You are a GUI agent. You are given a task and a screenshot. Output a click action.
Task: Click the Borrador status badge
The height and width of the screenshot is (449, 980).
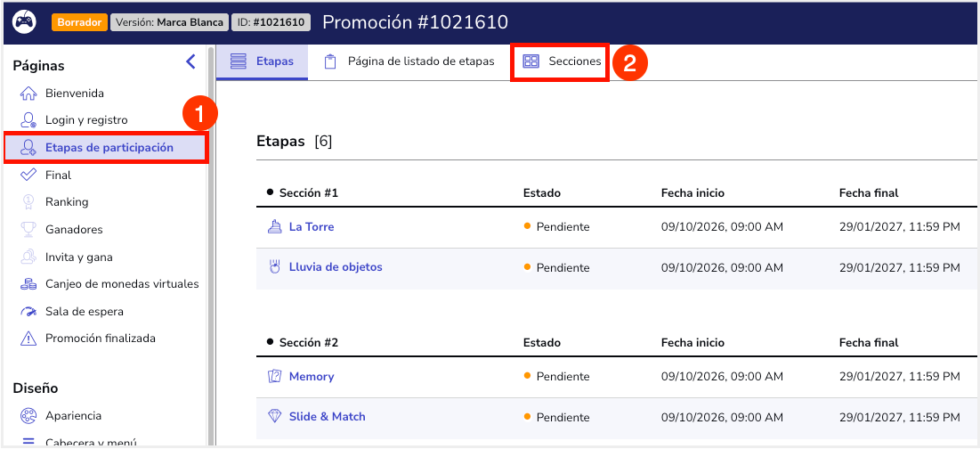[80, 22]
